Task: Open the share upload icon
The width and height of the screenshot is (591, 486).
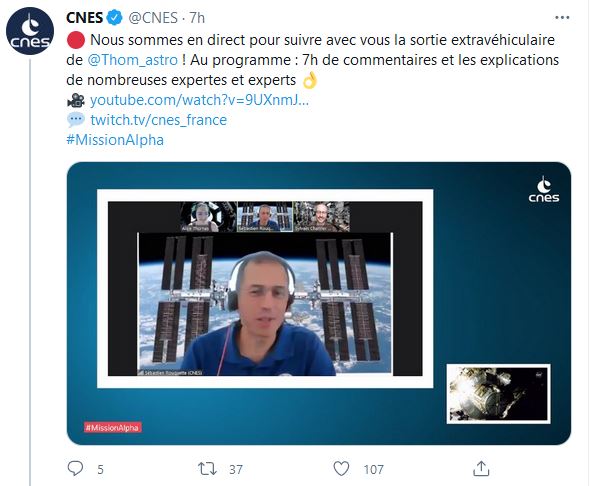Action: [x=481, y=469]
